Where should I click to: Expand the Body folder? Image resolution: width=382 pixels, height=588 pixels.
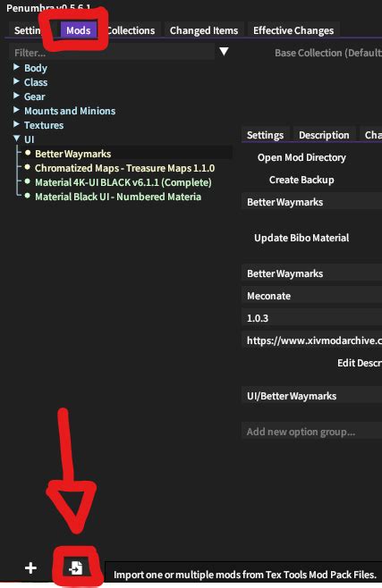(16, 67)
